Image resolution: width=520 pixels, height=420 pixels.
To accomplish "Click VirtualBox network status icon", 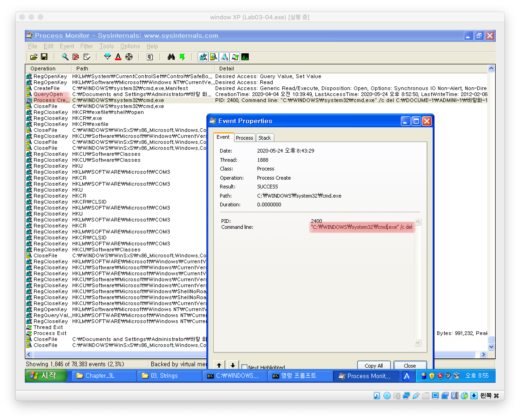I will pos(406,396).
